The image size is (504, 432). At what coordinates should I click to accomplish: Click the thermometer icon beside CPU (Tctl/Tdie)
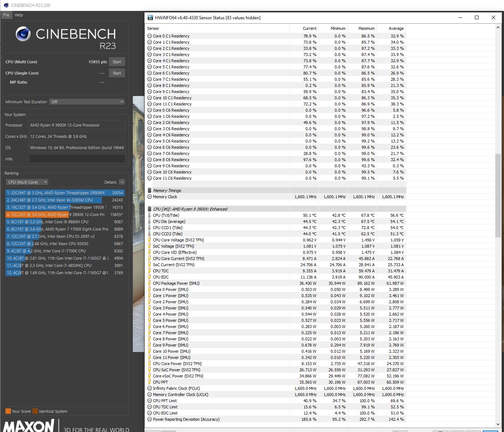tap(149, 215)
